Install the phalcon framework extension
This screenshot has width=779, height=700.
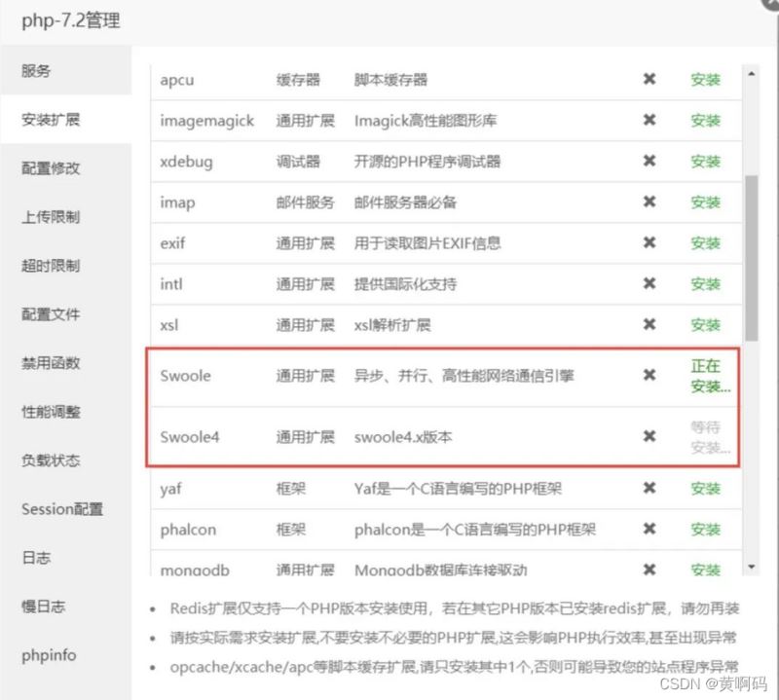click(x=705, y=530)
